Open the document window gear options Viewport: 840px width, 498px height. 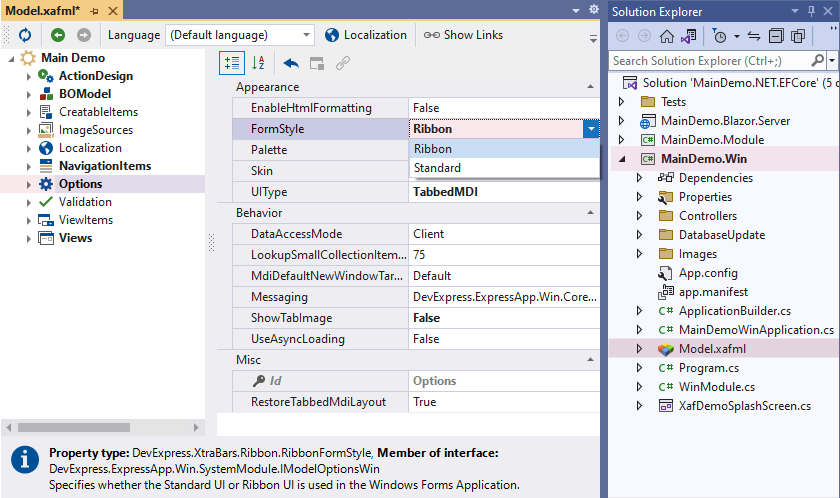[594, 10]
